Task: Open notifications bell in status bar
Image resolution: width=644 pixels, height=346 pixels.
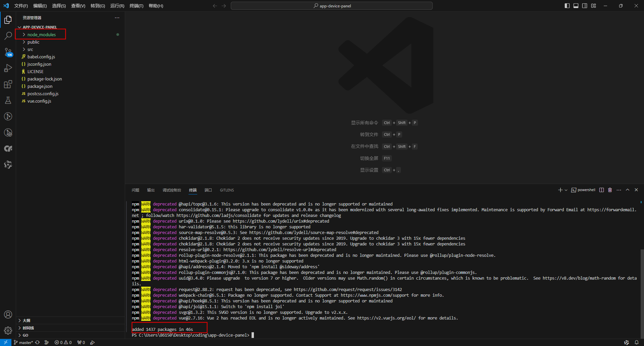Action: click(x=636, y=342)
